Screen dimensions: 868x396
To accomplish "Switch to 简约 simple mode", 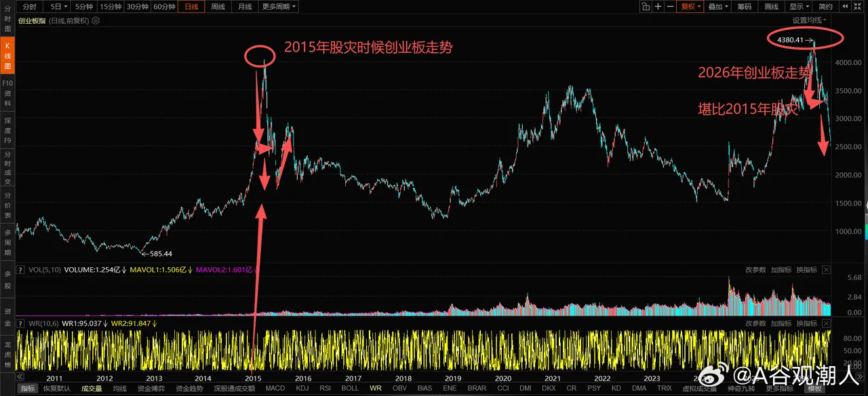I will tap(826, 6).
